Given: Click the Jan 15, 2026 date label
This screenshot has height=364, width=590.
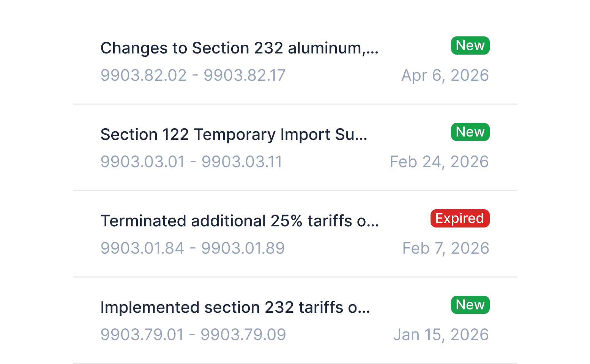Looking at the screenshot, I should [442, 335].
